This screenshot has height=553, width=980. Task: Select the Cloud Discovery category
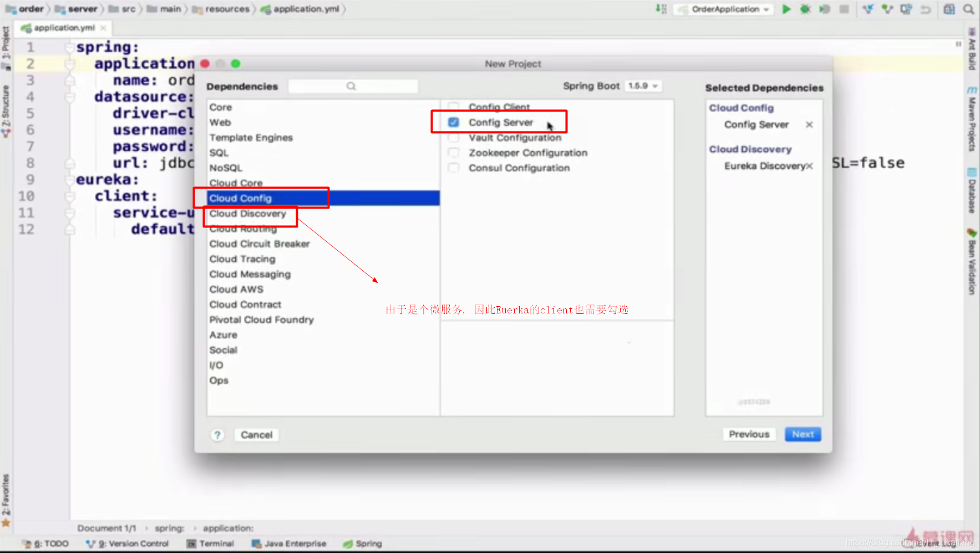(x=323, y=214)
